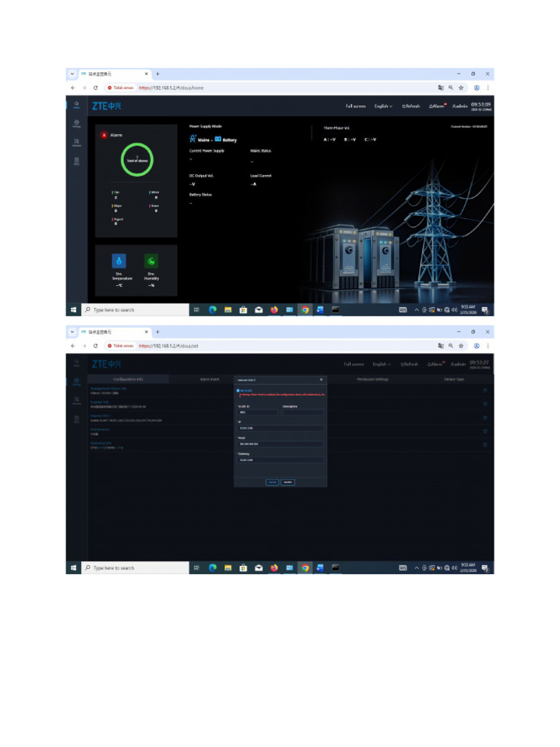Screen dimensions: 560x747
Task: Click edit icon on Management Object Info row
Action: point(485,391)
